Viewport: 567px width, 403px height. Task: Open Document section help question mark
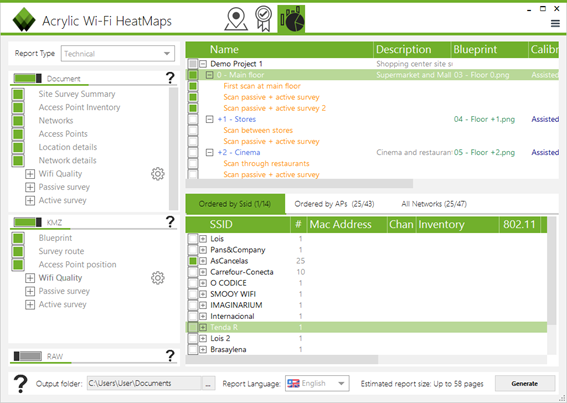coord(170,78)
